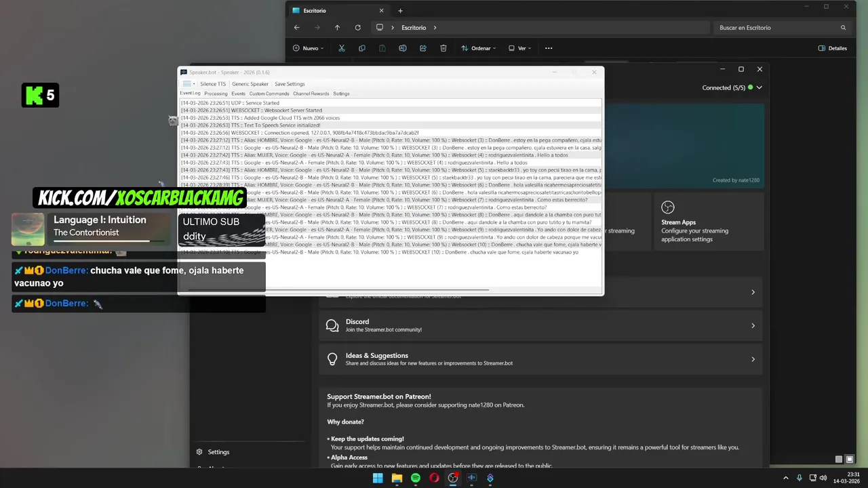Open the Custom Commands tab
The image size is (868, 488).
[x=269, y=94]
